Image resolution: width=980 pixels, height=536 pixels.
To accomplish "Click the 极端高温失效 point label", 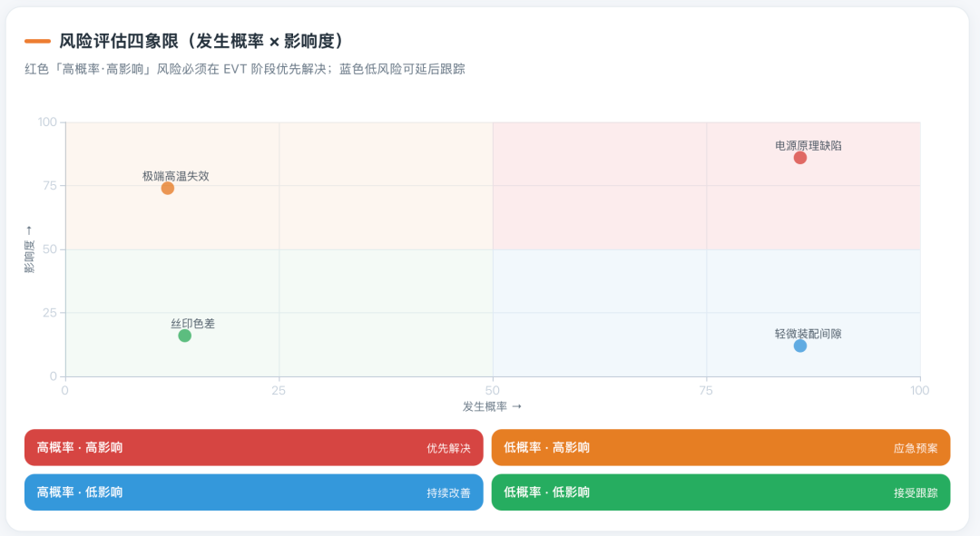I will 176,176.
